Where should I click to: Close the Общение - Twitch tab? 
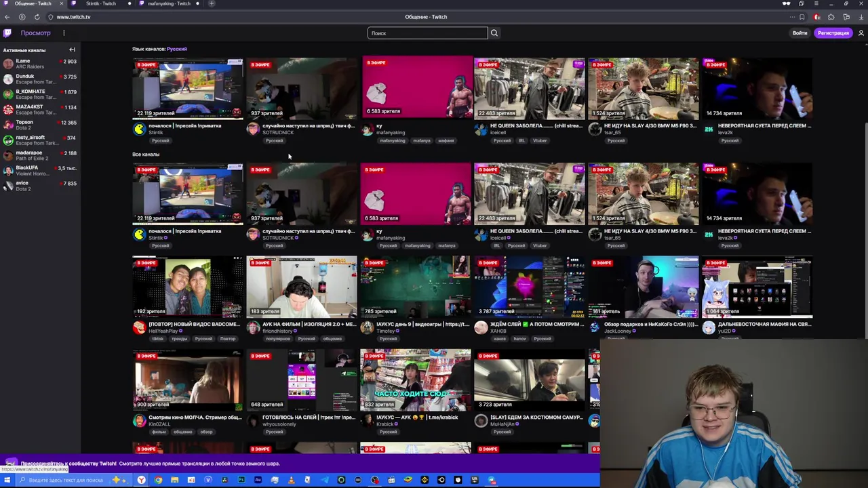click(62, 3)
